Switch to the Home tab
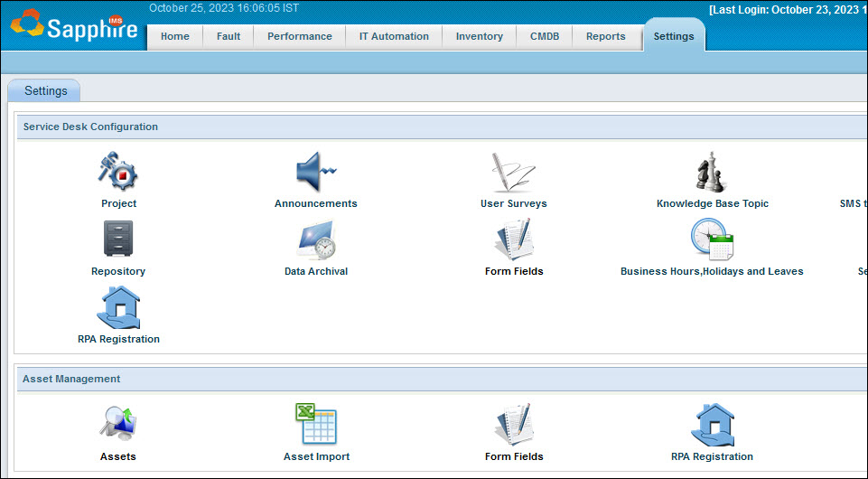 click(x=175, y=37)
